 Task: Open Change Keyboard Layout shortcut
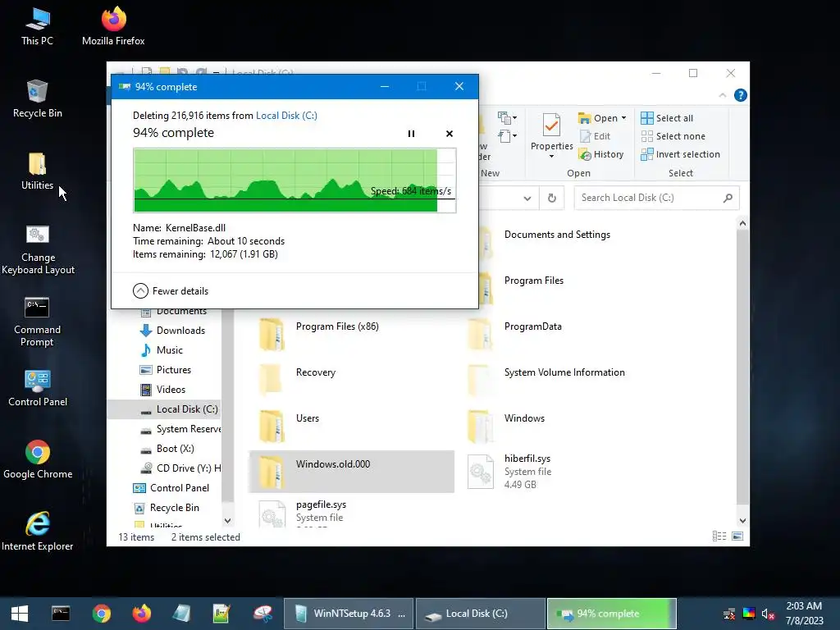click(38, 250)
